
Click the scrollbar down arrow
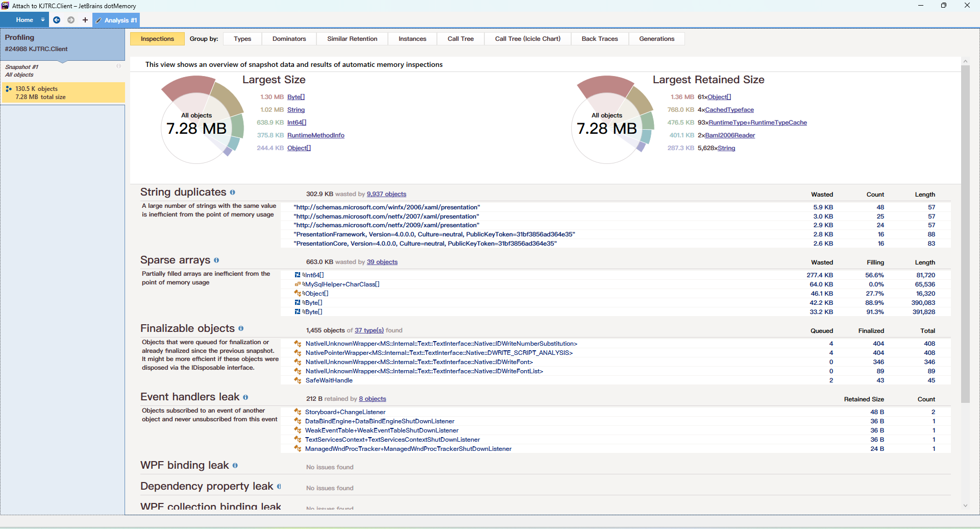coord(965,506)
